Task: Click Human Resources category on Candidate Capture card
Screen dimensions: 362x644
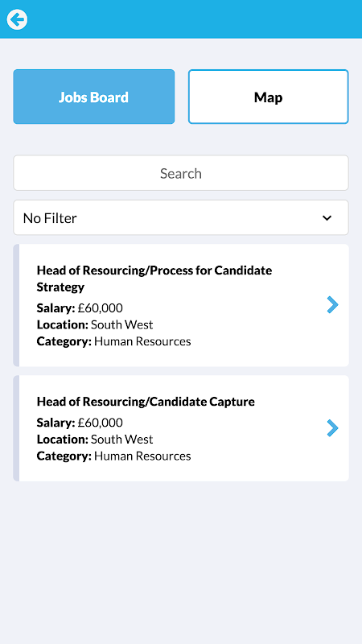Action: (x=142, y=456)
